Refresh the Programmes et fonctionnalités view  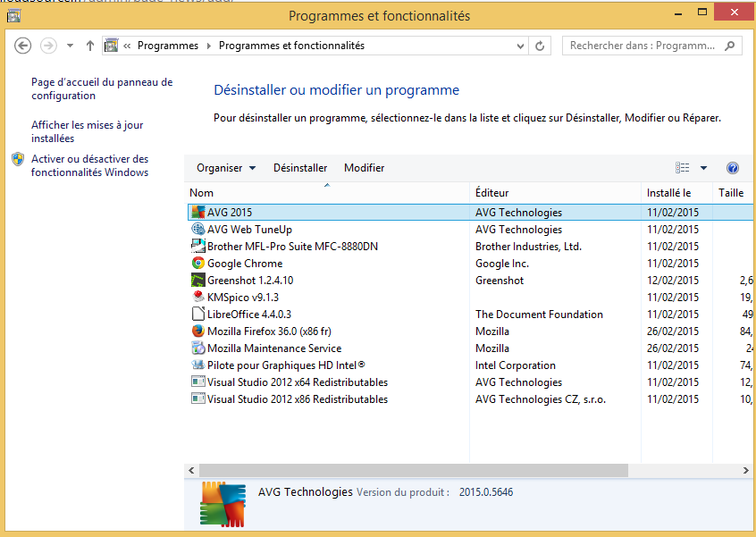tap(540, 46)
